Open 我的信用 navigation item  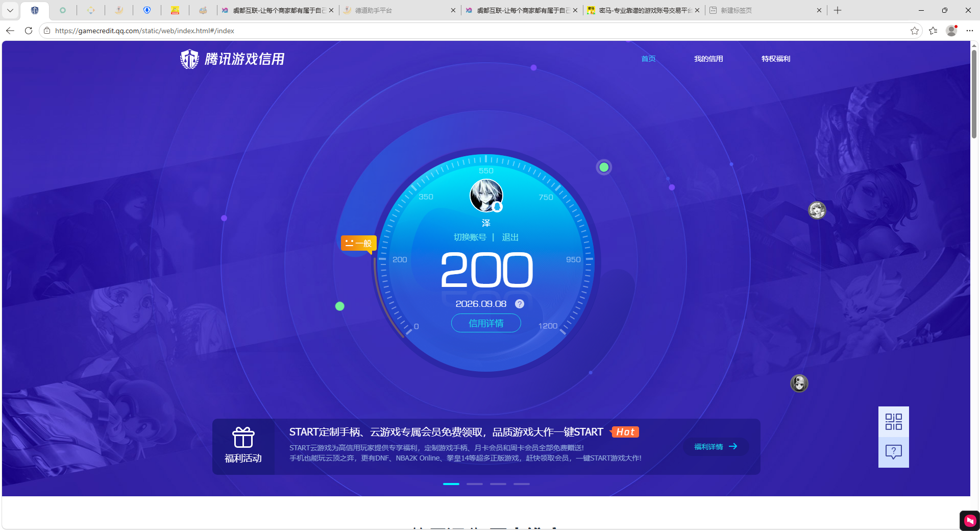[708, 59]
